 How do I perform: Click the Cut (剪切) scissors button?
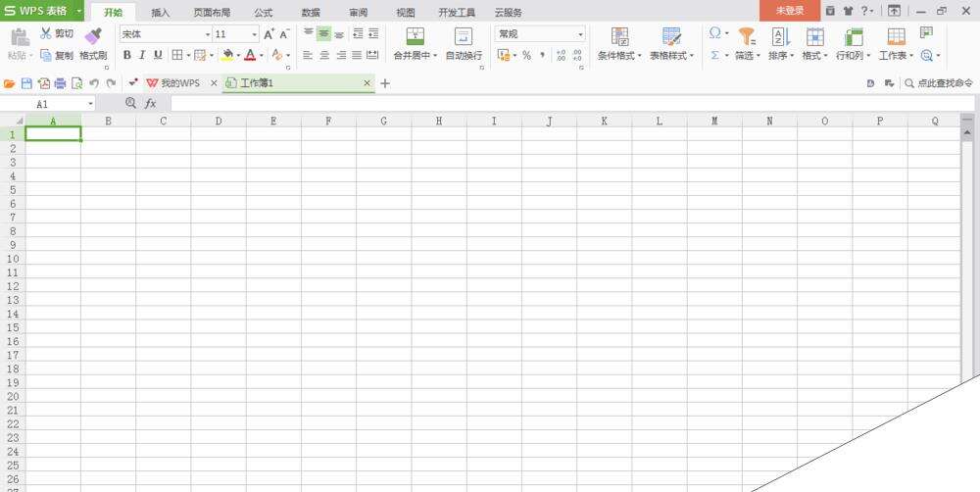tap(57, 33)
